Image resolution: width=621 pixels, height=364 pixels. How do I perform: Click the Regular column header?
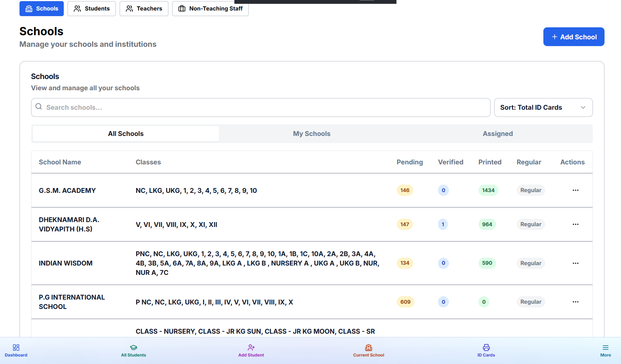(x=529, y=162)
